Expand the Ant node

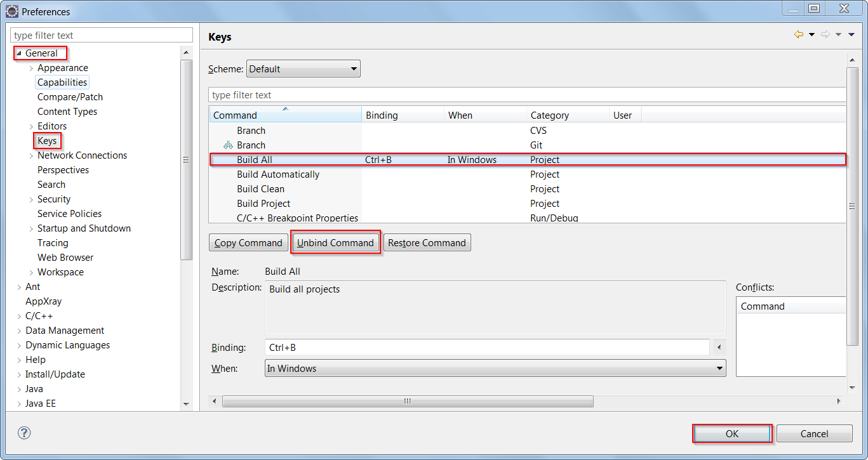(19, 287)
